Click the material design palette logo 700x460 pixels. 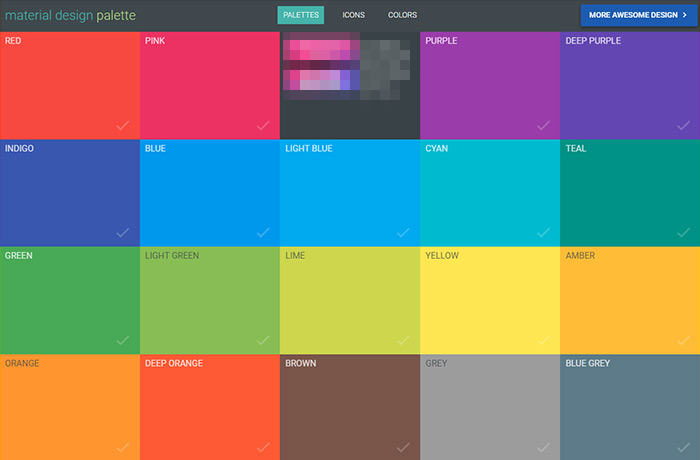point(70,15)
